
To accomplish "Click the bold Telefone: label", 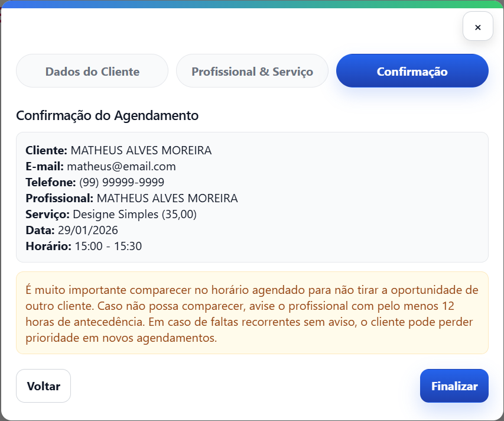I will tap(51, 182).
